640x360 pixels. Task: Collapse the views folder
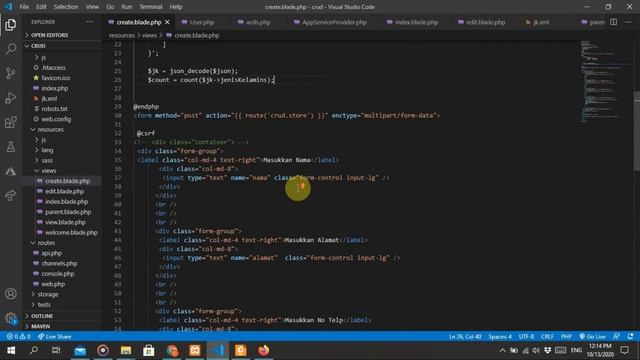[48, 171]
